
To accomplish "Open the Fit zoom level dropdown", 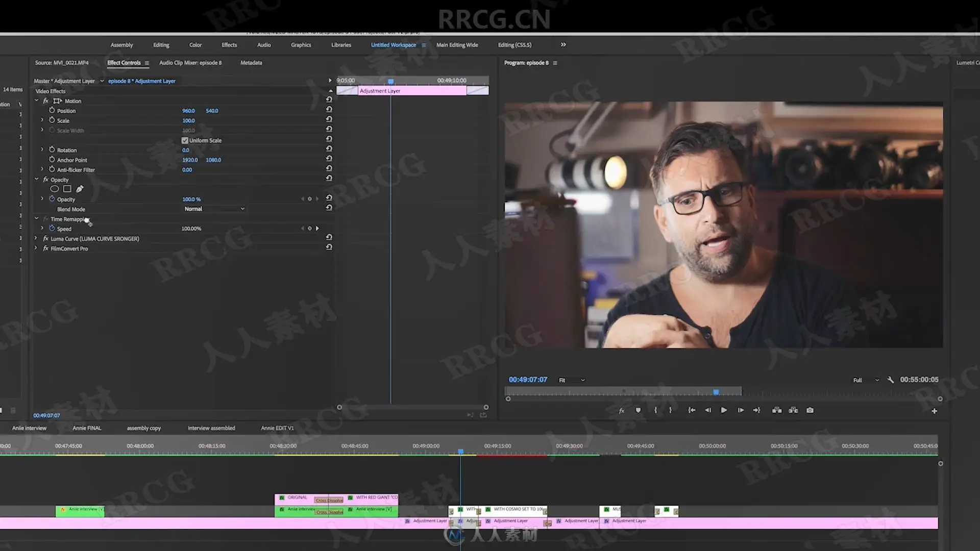I will 571,380.
